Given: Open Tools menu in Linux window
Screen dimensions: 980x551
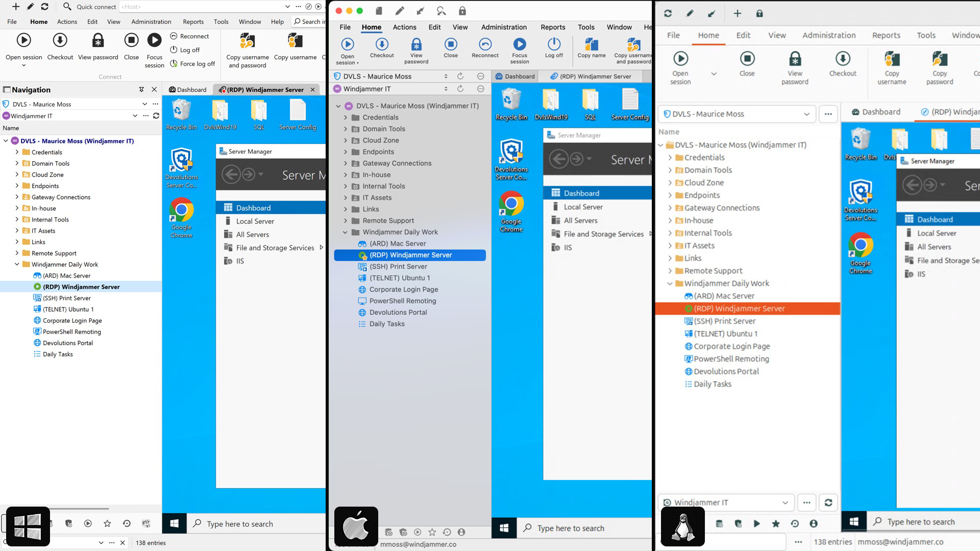Looking at the screenshot, I should point(926,35).
